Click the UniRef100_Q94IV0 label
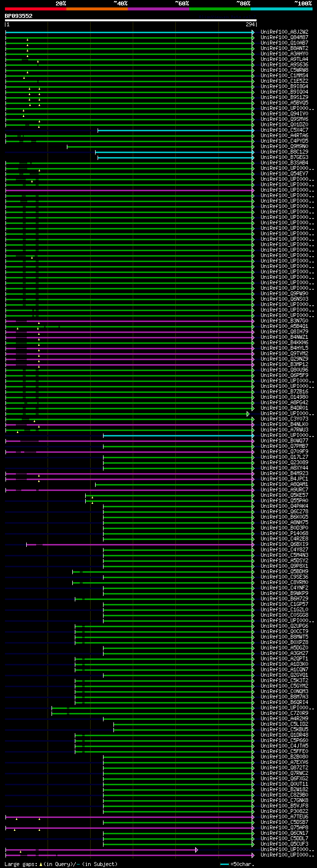 coord(284,114)
